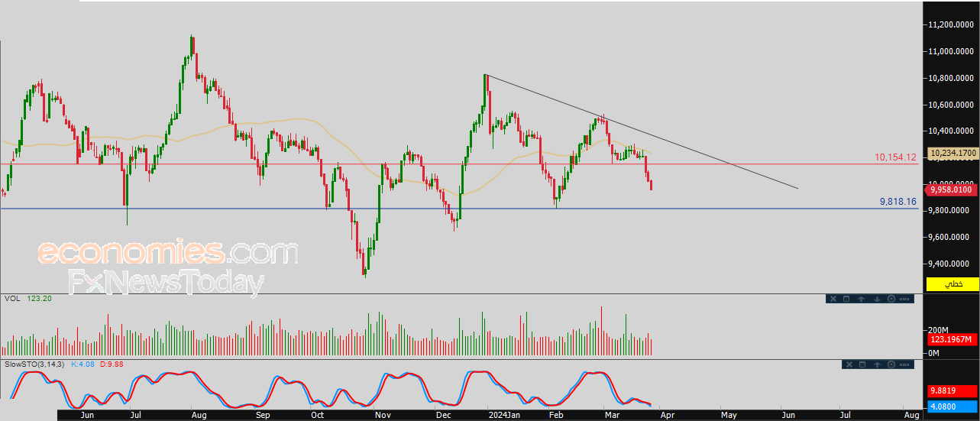Click current price tag 9,958.0100
This screenshot has width=980, height=421.
(952, 189)
